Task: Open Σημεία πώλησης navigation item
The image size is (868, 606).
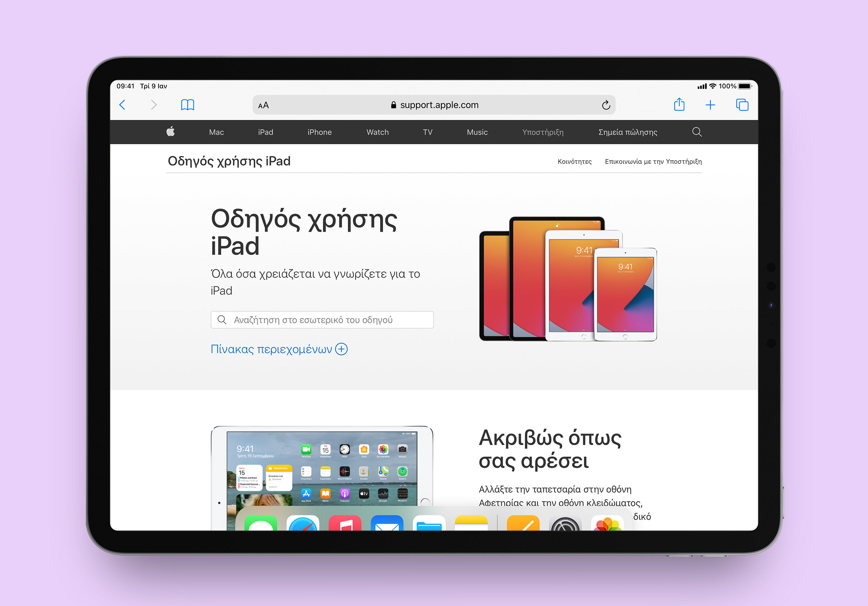Action: (628, 132)
